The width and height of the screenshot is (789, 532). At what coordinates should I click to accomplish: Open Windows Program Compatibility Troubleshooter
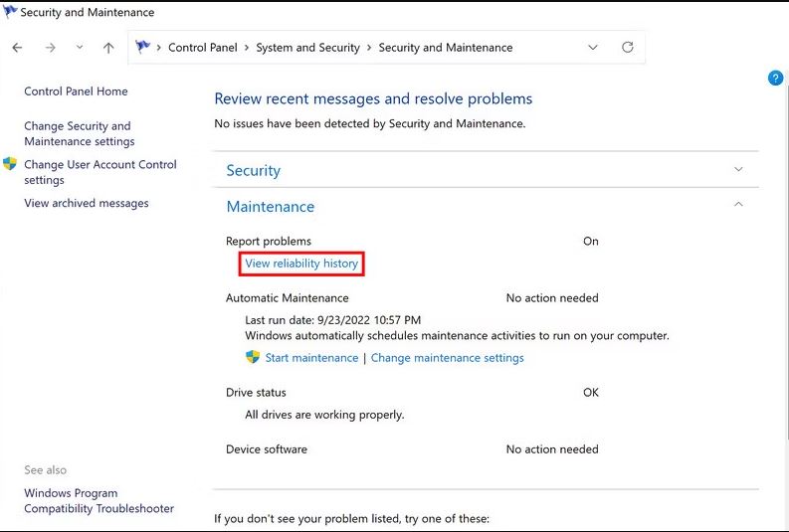[x=99, y=501]
